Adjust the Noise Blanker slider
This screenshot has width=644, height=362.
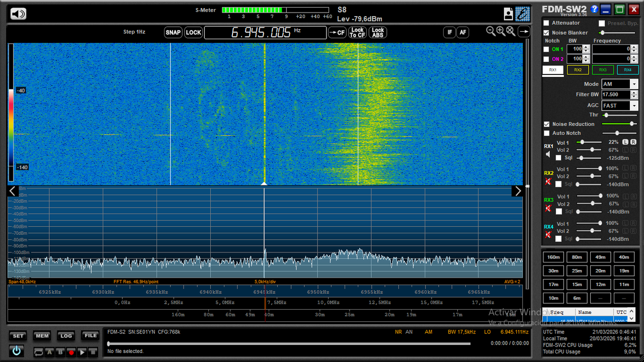[617, 33]
